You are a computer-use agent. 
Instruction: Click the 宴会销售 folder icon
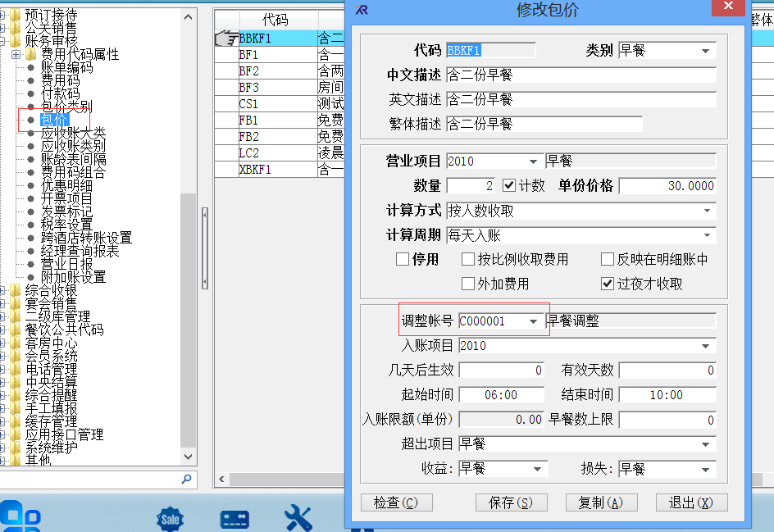click(x=16, y=303)
